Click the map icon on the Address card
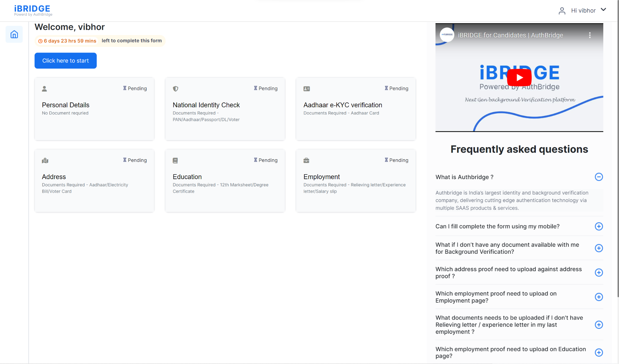Viewport: 619px width, 364px height. (x=45, y=160)
